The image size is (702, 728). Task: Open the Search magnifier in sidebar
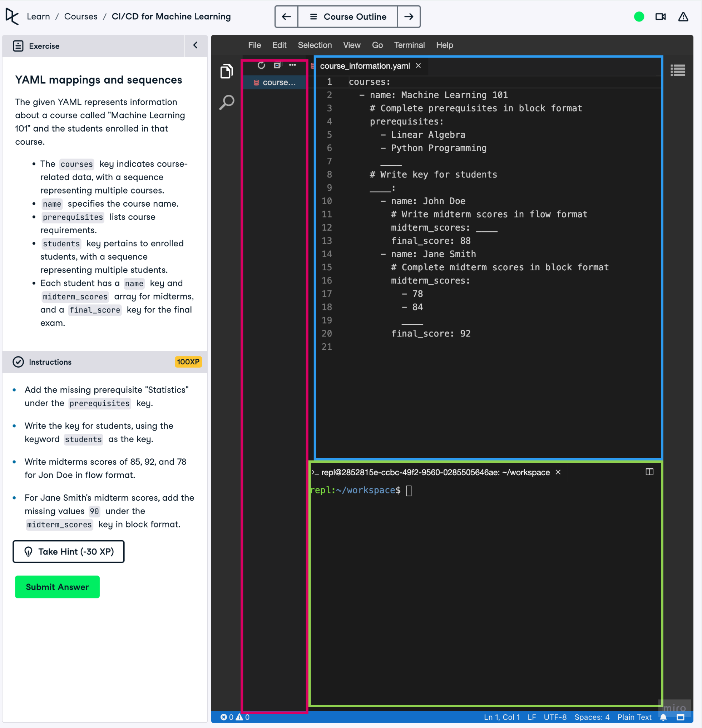pos(227,102)
